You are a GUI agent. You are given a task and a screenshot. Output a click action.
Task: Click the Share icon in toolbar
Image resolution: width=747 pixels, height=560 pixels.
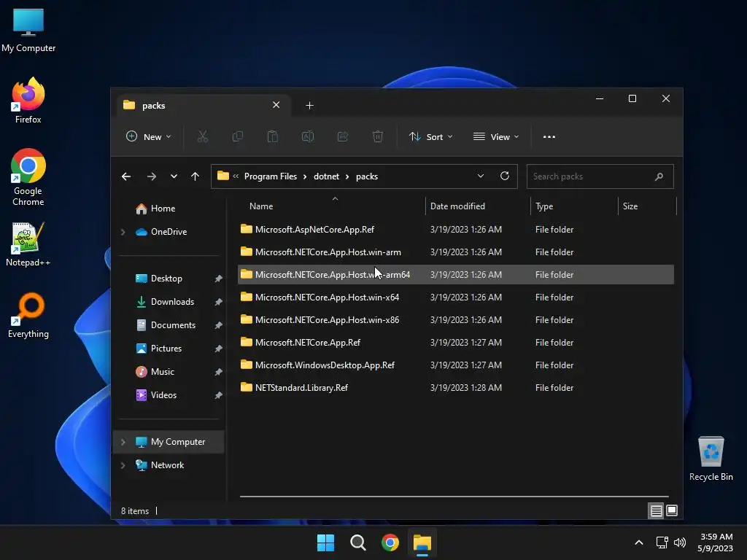[x=343, y=136]
